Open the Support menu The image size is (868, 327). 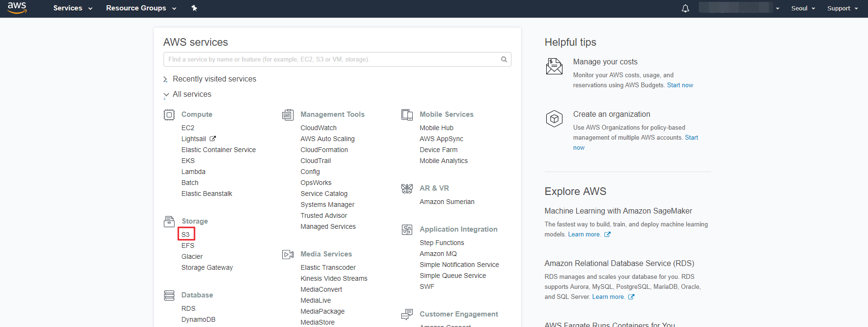pos(842,8)
